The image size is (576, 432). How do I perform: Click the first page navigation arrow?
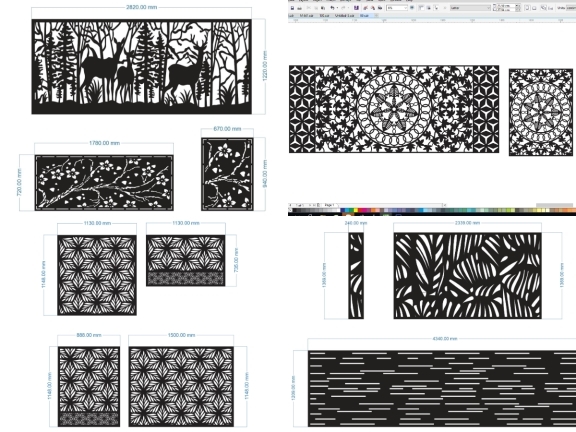[291, 205]
